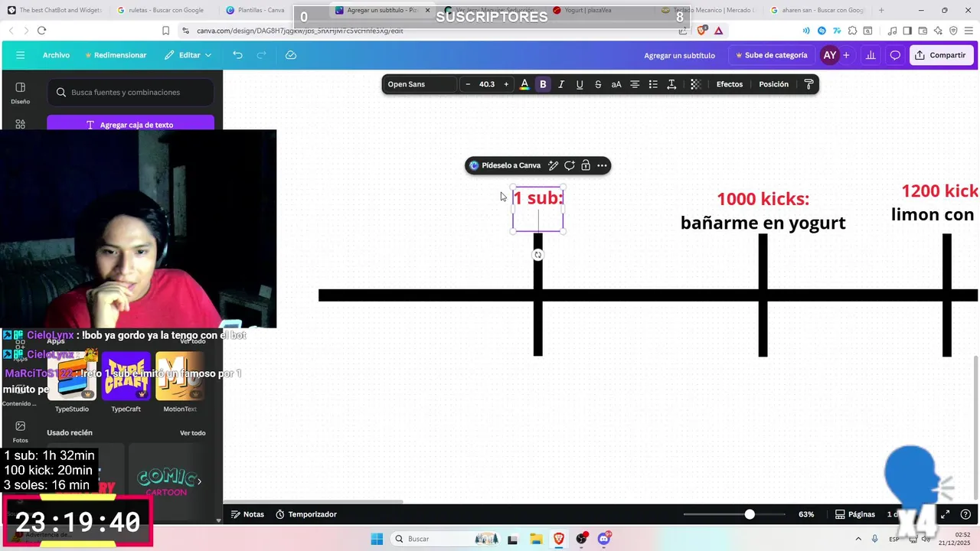Open the text color picker
This screenshot has height=551, width=980.
[x=524, y=84]
